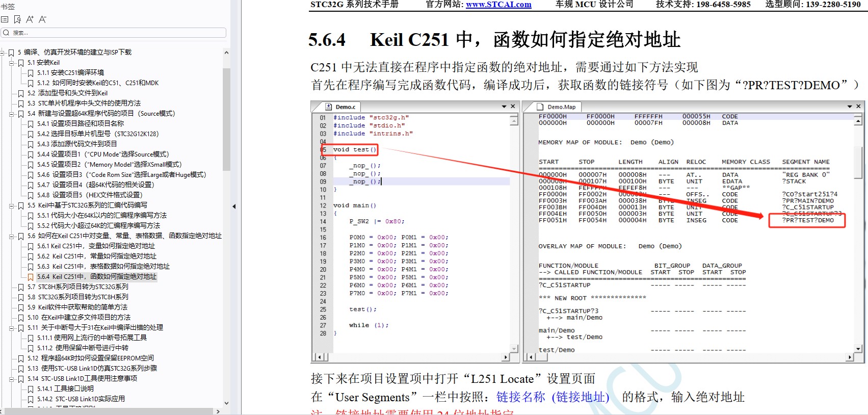Viewport: 868px width, 415px height.
Task: Open bookmark 5 编译、仿真开发环境的建立与ISP下载
Action: 74,53
